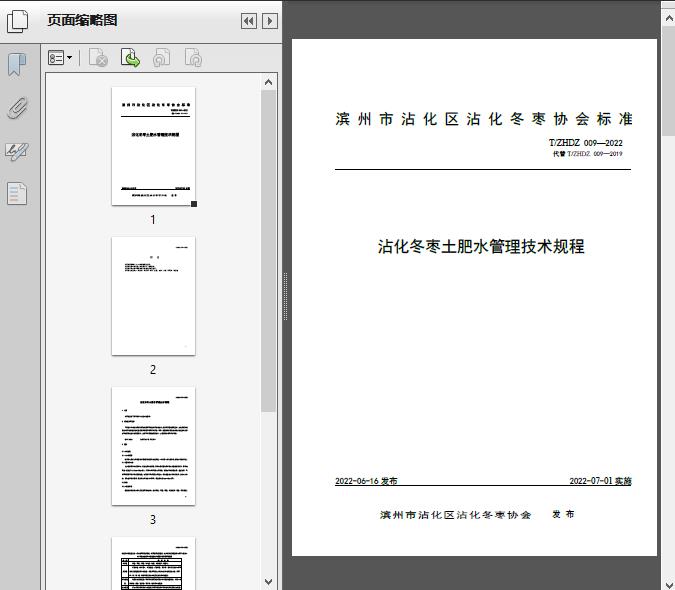This screenshot has width=675, height=590.
Task: Click the thumbnail panel scrollbar thumb
Action: click(269, 251)
